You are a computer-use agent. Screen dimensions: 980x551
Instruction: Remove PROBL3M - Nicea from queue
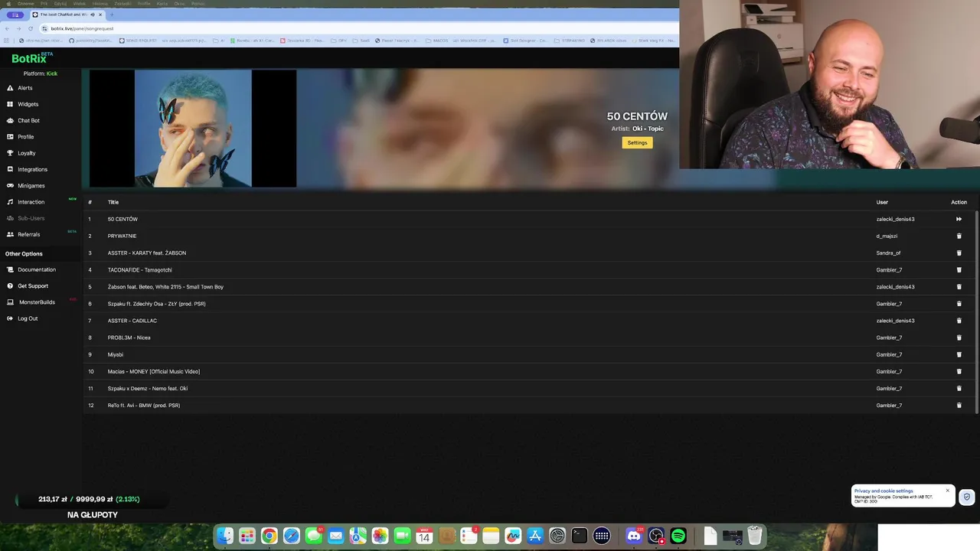[959, 337]
